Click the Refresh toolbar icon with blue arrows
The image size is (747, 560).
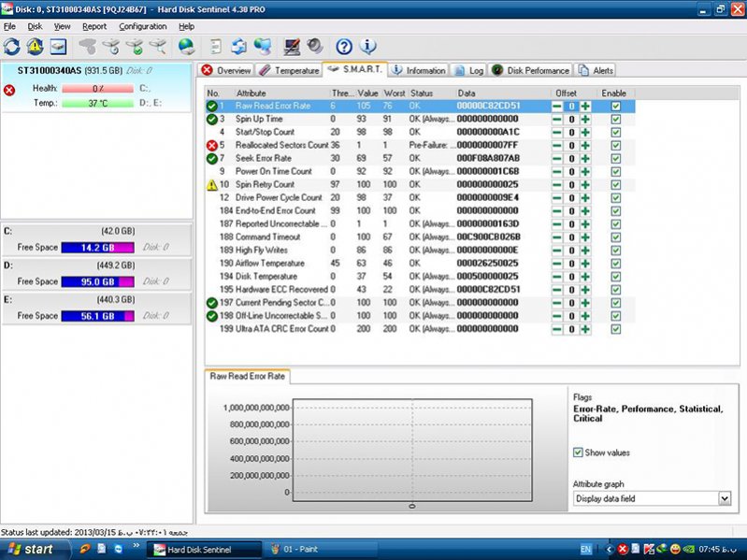[x=12, y=47]
